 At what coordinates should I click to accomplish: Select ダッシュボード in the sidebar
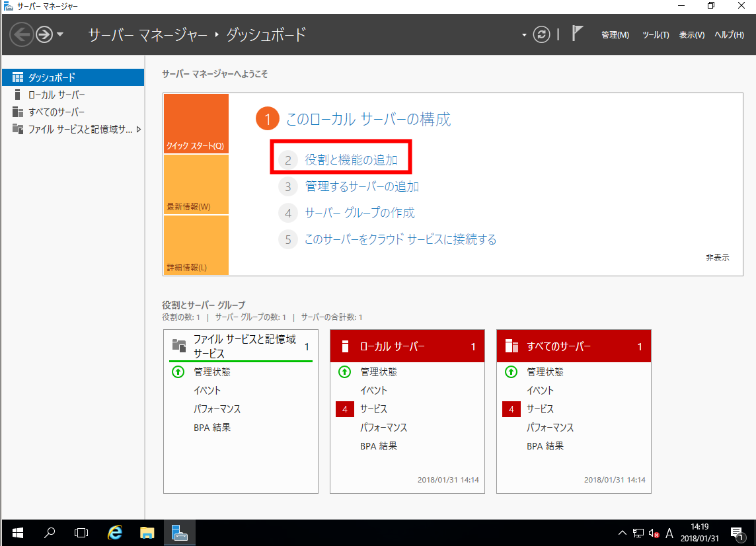click(x=73, y=77)
